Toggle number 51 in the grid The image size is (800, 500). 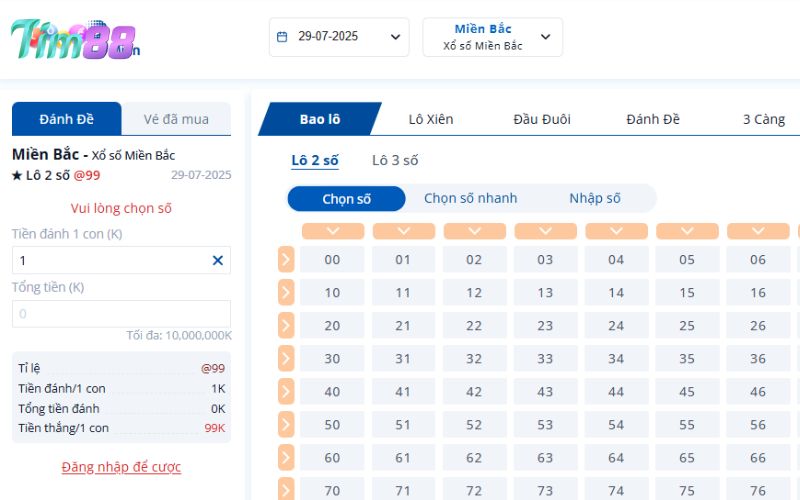(x=403, y=425)
